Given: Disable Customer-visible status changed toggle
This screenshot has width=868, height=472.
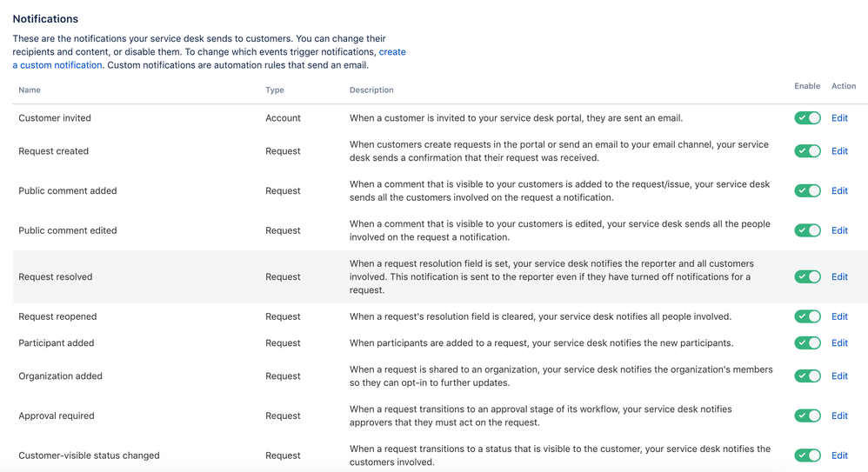Looking at the screenshot, I should click(x=807, y=455).
